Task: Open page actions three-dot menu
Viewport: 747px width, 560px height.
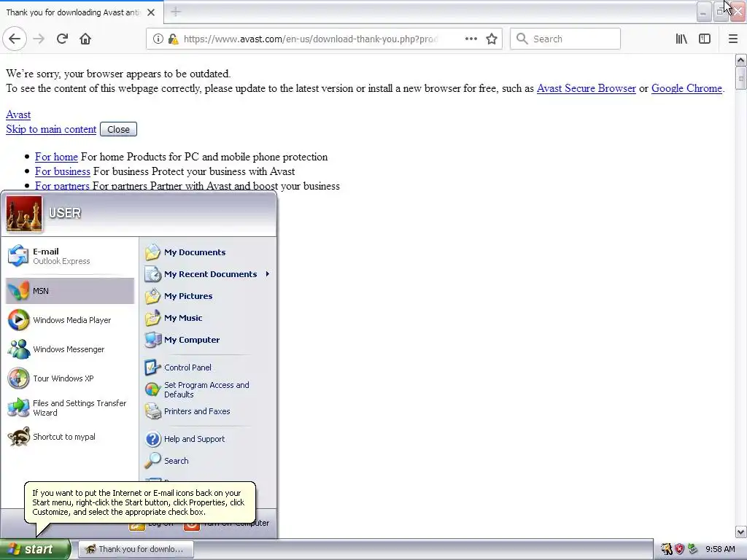Action: (x=471, y=39)
